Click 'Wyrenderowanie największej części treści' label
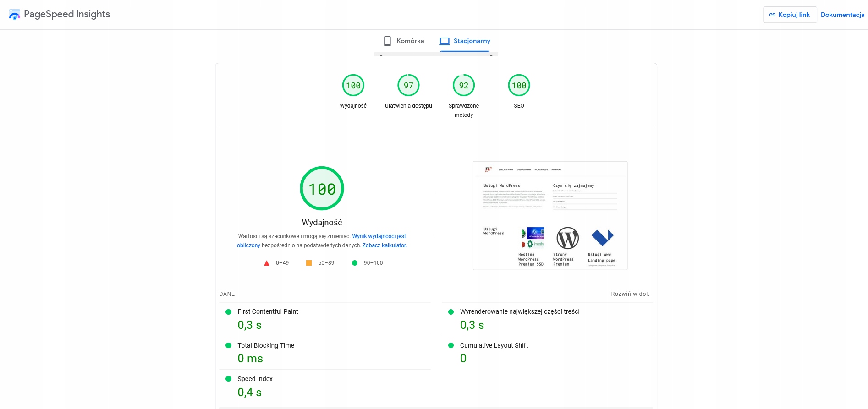The width and height of the screenshot is (868, 409). click(x=520, y=311)
